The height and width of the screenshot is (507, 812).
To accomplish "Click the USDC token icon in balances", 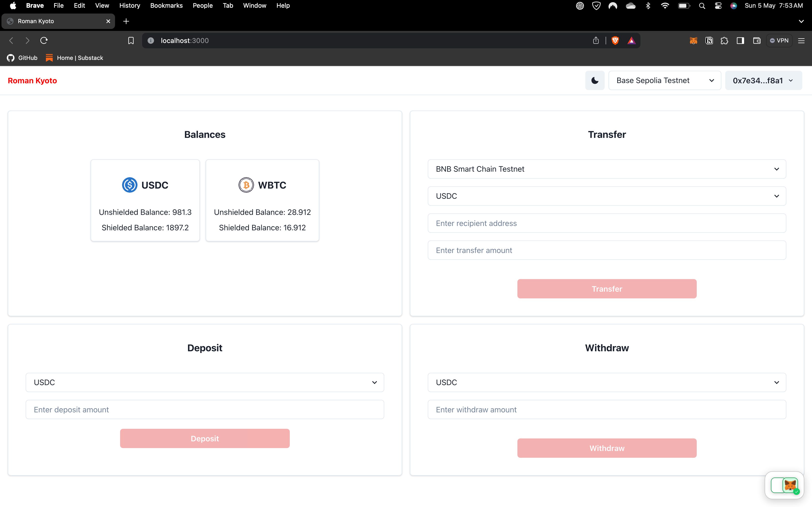I will point(129,185).
